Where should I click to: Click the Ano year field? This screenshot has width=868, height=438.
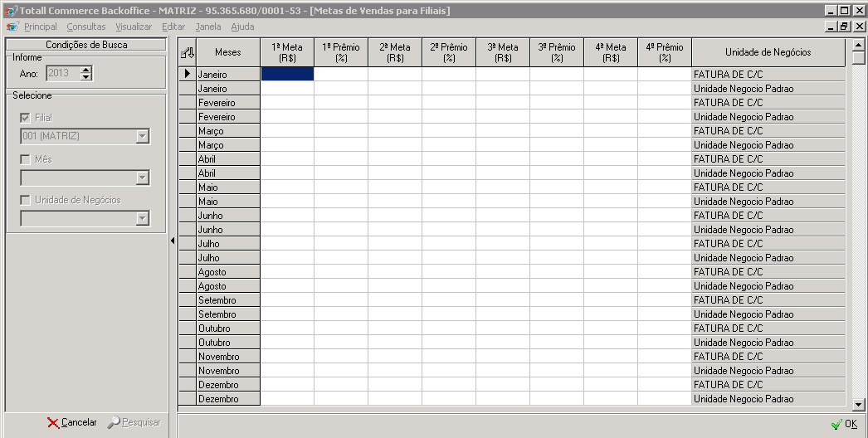click(x=63, y=73)
